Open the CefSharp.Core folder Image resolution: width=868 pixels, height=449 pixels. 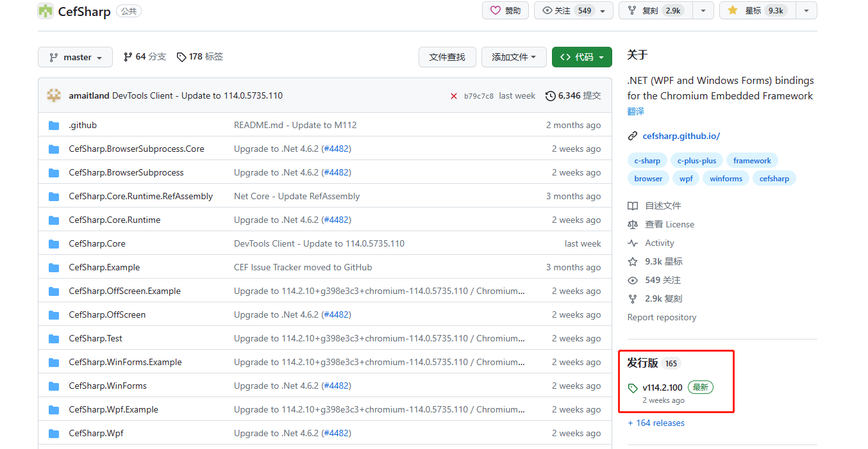click(97, 244)
